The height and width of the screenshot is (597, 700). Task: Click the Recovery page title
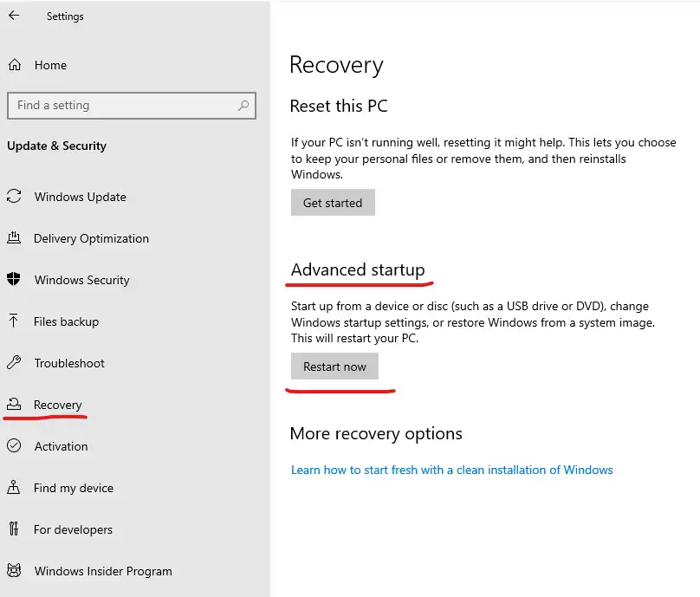click(x=336, y=65)
